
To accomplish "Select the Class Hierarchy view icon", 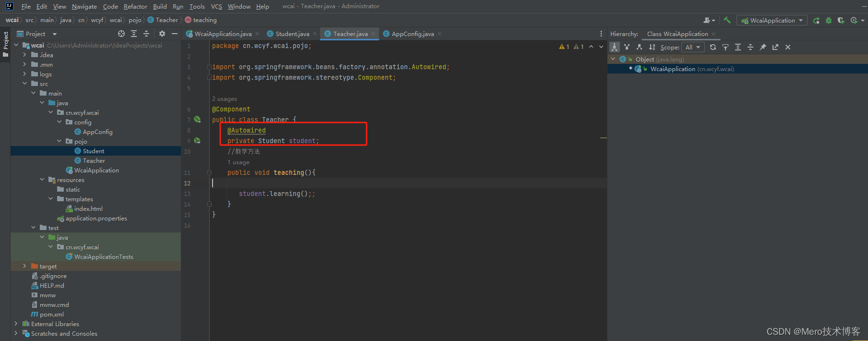I will click(614, 47).
